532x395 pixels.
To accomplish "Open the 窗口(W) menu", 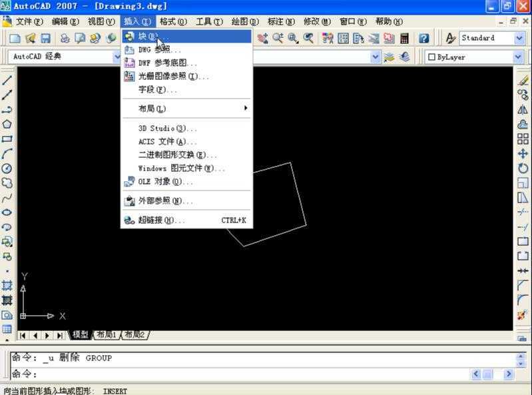I will [x=353, y=22].
